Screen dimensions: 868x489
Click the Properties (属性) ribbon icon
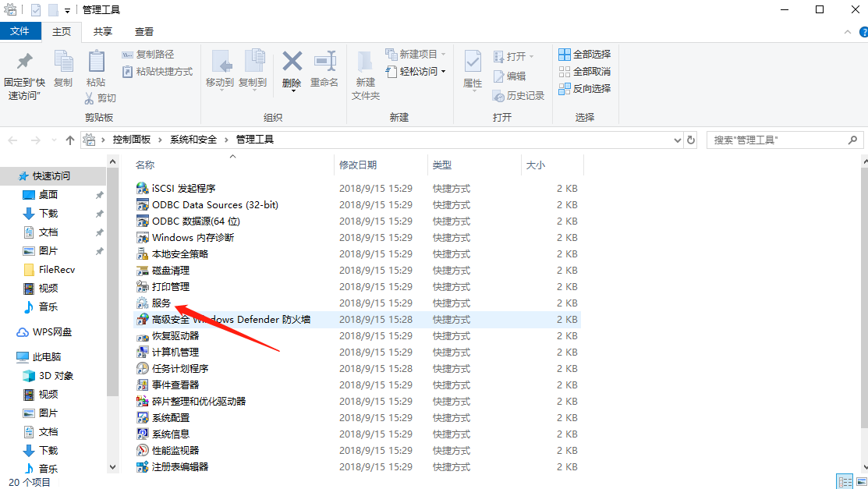[x=473, y=62]
